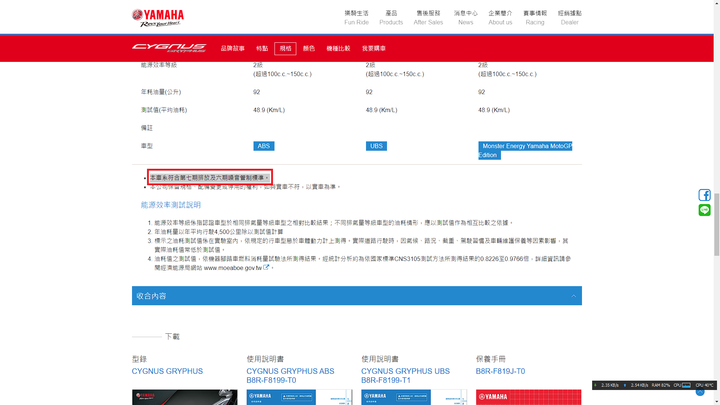Click the blue round button above scrollbar arrow

click(x=700, y=392)
